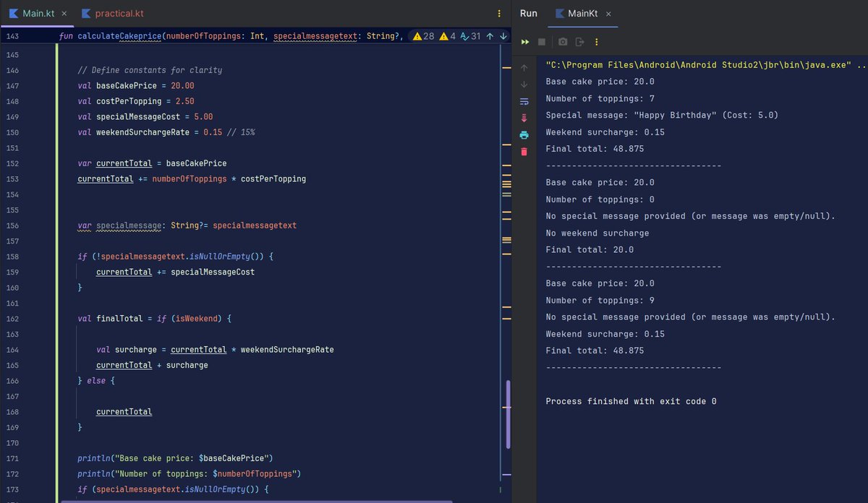Image resolution: width=868 pixels, height=503 pixels.
Task: Print the console output
Action: pyautogui.click(x=523, y=134)
